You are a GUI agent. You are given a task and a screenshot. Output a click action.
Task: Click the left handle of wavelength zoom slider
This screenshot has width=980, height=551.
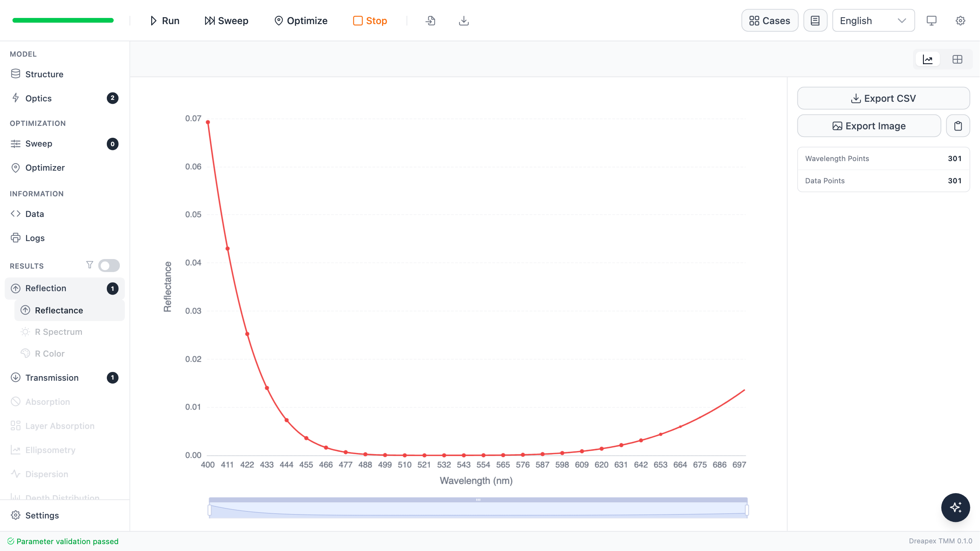pyautogui.click(x=209, y=510)
